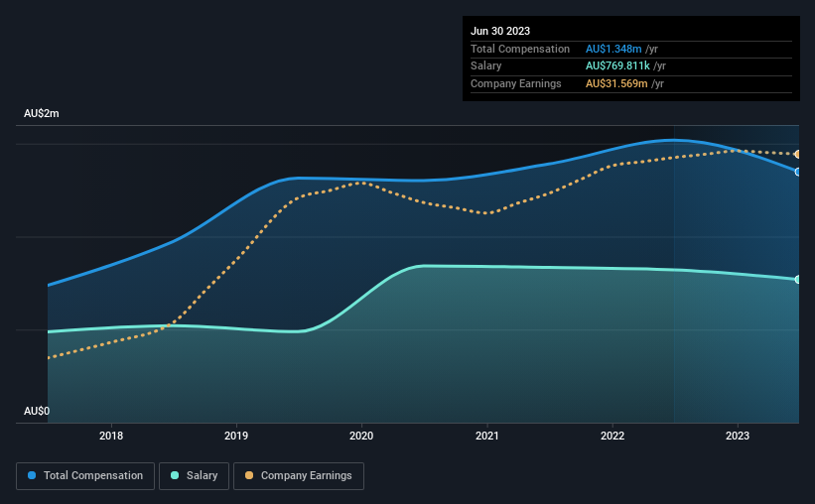
Task: Click the 2022 axis label
Action: click(x=612, y=436)
